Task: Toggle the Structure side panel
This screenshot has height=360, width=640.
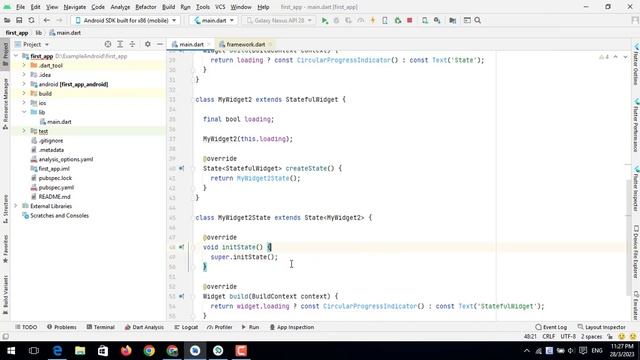Action: pos(6,209)
